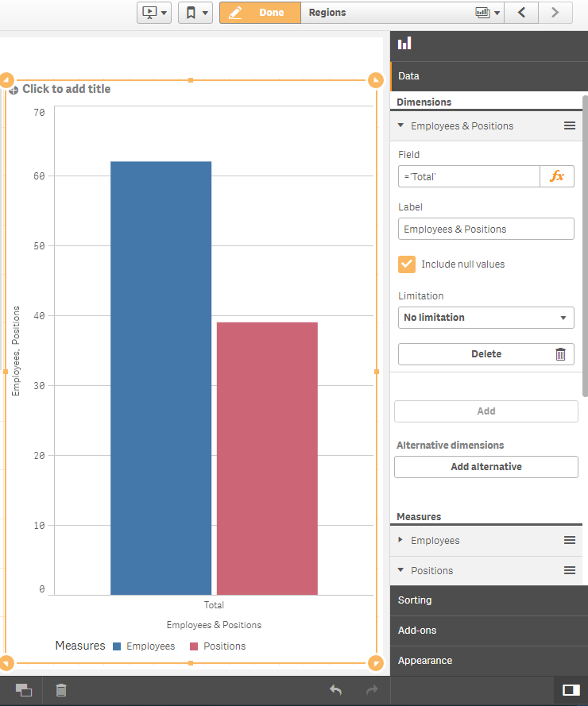Click the Done edit button
Viewport: 588px width, 706px height.
[x=260, y=13]
